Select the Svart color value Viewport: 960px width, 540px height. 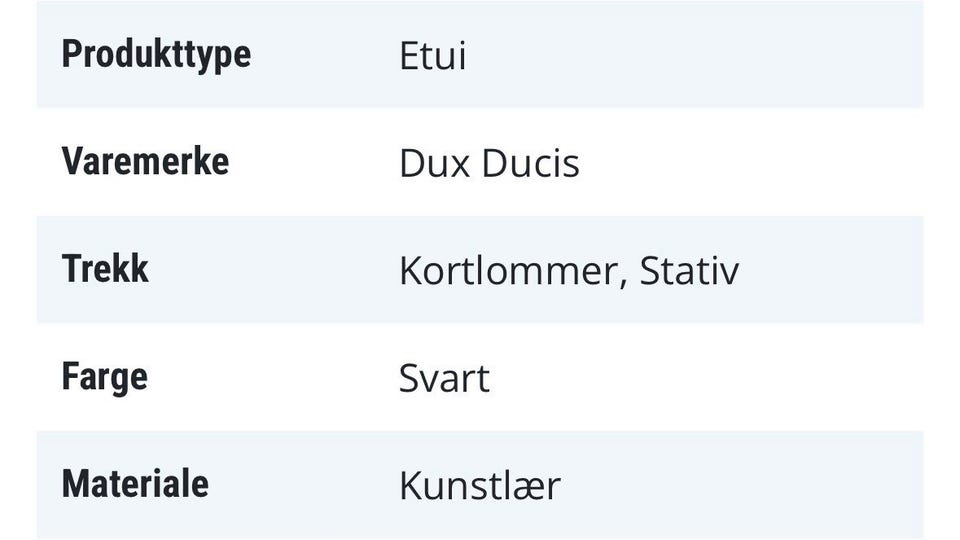pos(444,380)
